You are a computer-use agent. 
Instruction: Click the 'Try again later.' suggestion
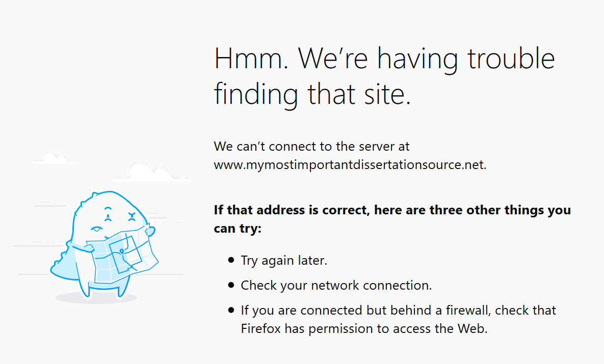[x=284, y=261]
